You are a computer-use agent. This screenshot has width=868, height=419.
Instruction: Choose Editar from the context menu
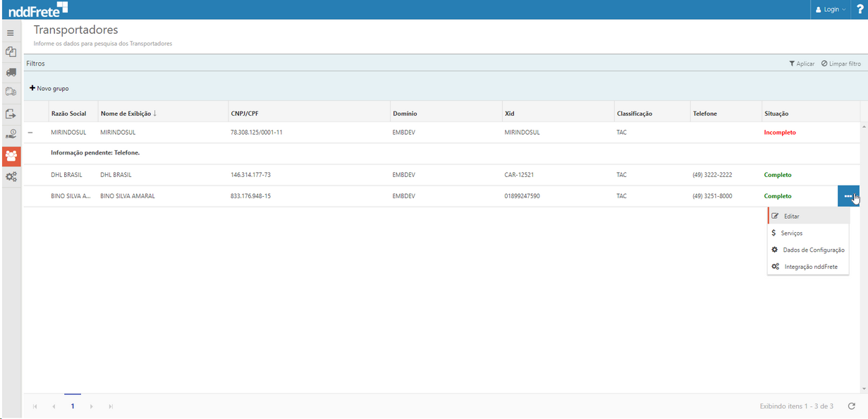(x=791, y=216)
